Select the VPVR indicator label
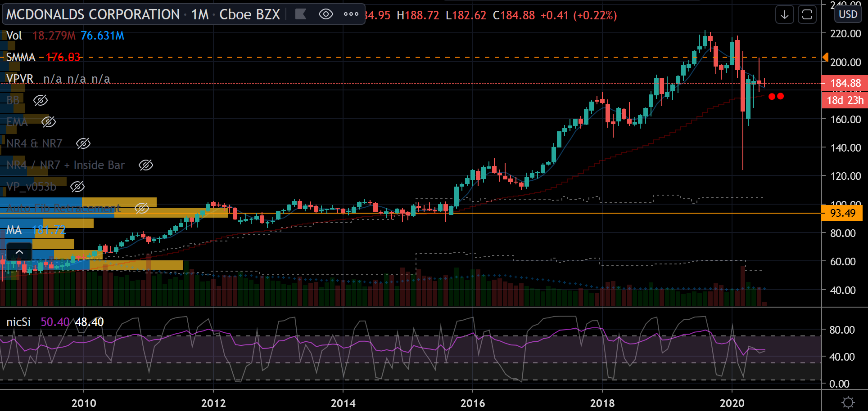Screen dimensions: 868x411 click(x=20, y=79)
